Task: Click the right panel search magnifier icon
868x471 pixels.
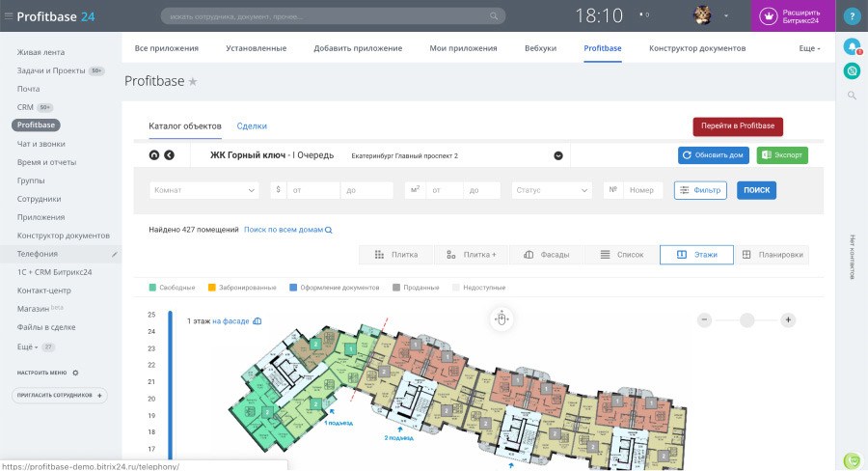Action: [852, 96]
